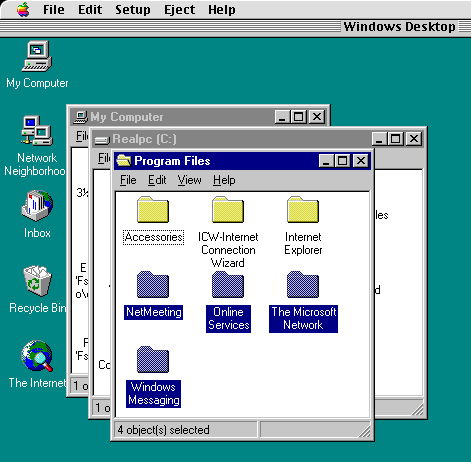Image resolution: width=471 pixels, height=462 pixels.
Task: Close the Realpc (C:) window
Action: pyautogui.click(x=414, y=139)
